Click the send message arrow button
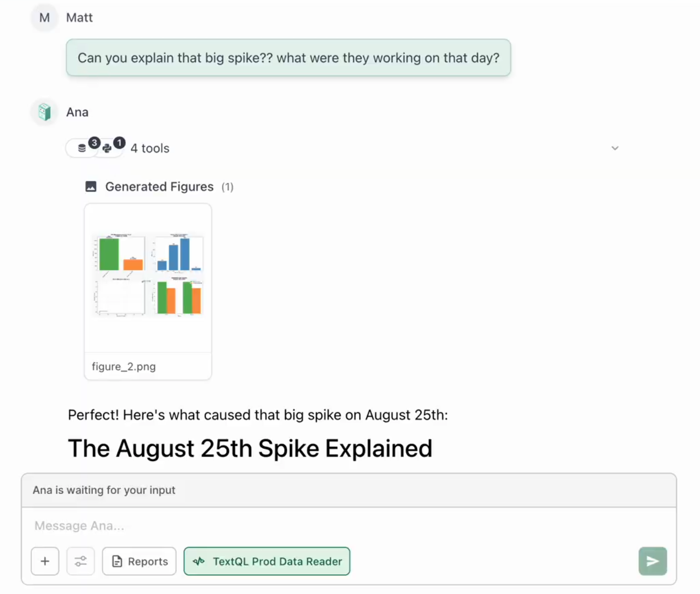The image size is (700, 594). (x=652, y=561)
